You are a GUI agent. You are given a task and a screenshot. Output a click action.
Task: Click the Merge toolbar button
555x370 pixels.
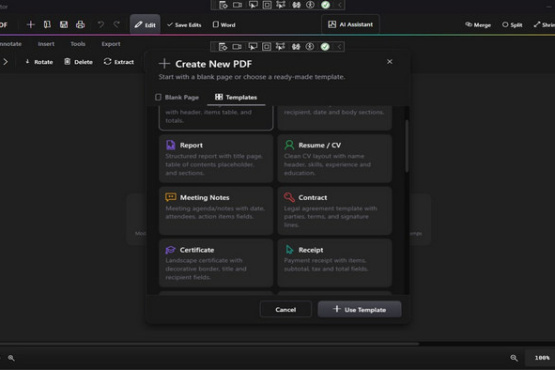478,25
